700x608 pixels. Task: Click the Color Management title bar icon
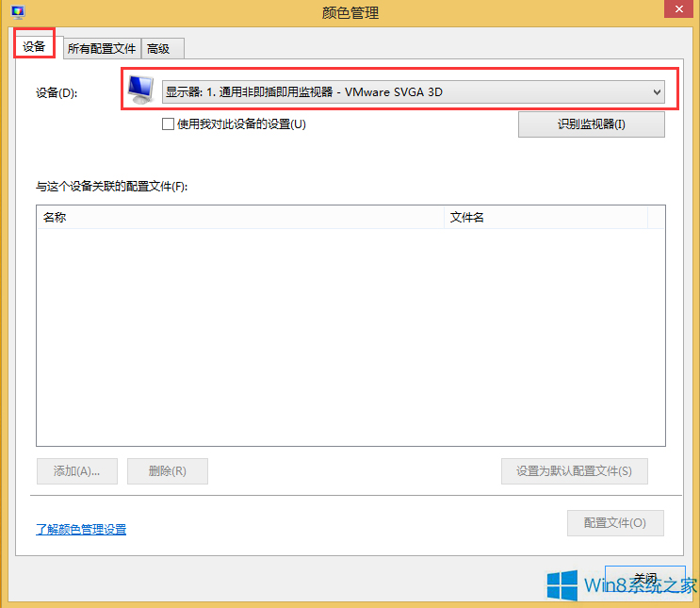18,11
